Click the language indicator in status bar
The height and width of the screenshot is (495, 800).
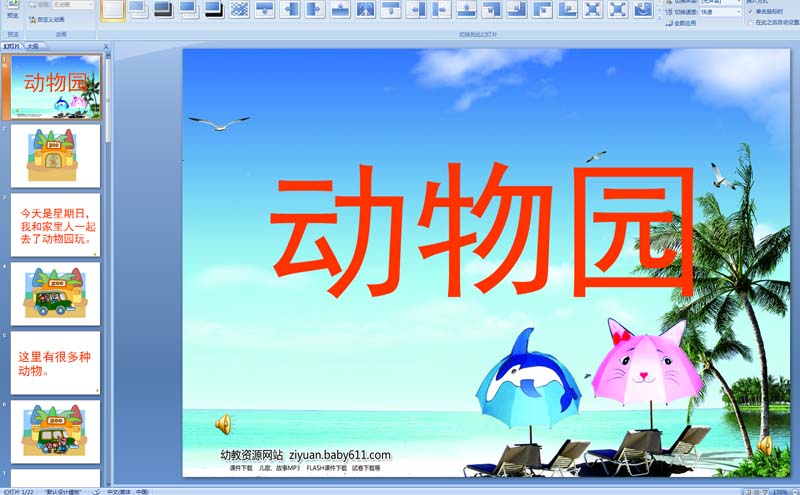[x=128, y=492]
